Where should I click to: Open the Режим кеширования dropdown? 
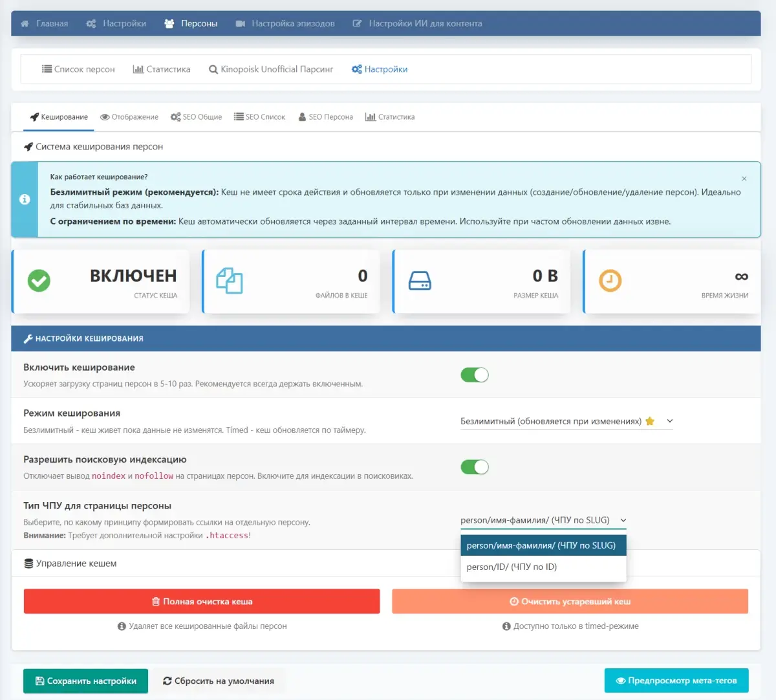pyautogui.click(x=566, y=421)
